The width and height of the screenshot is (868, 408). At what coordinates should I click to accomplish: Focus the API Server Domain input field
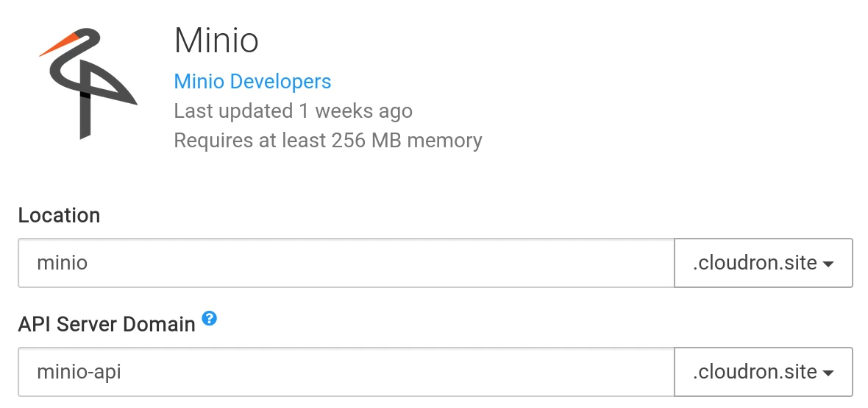[x=346, y=372]
